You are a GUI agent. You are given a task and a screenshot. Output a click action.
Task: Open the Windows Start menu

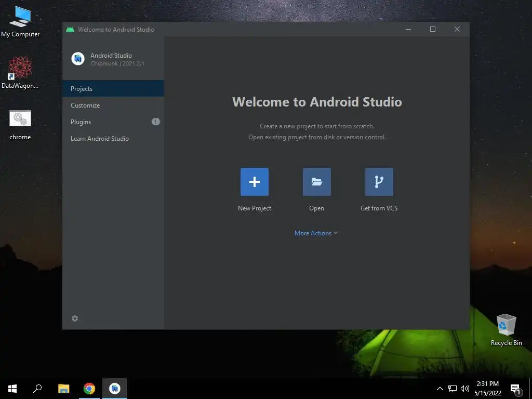(12, 389)
